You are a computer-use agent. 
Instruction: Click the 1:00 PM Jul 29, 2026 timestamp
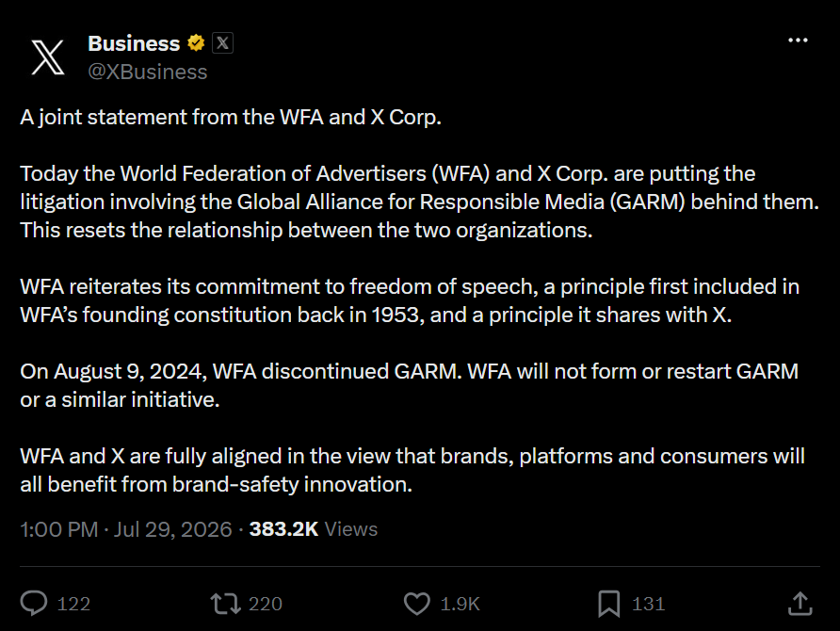[126, 529]
